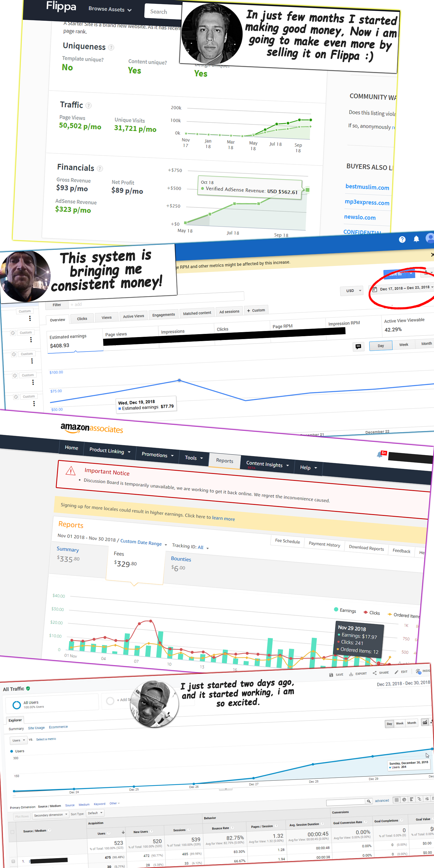Click the Analytics SHARE icon
The image size is (434, 868).
[x=374, y=673]
